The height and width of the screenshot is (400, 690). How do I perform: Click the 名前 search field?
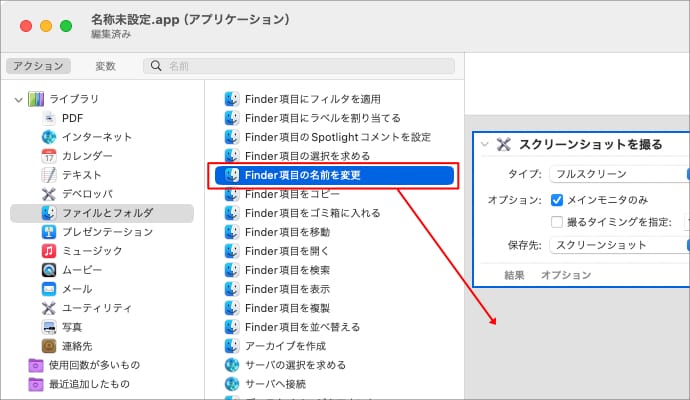(x=300, y=66)
